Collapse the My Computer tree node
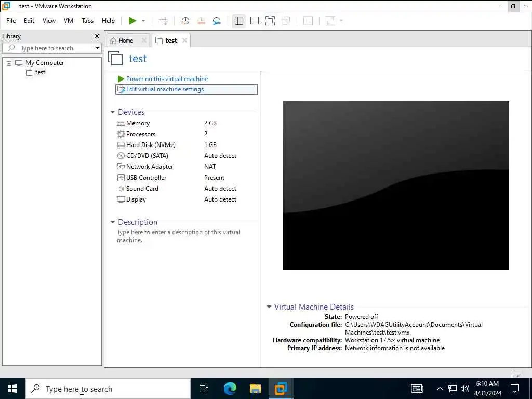This screenshot has width=532, height=399. tap(9, 63)
